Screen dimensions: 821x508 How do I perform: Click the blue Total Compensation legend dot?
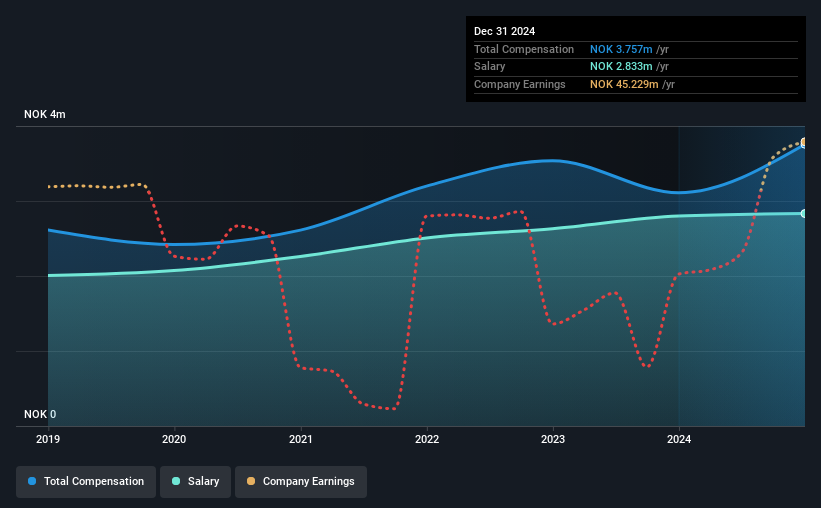coord(32,481)
